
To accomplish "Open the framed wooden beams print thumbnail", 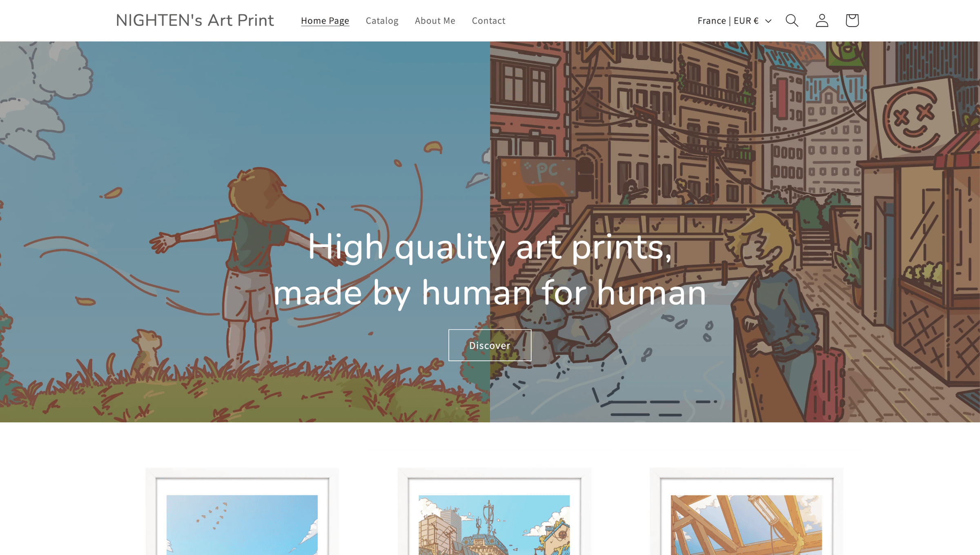I will (746, 511).
